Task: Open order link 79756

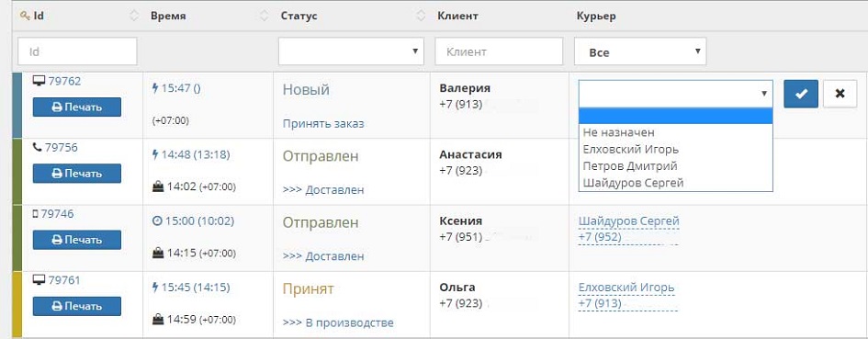Action: coord(61,147)
